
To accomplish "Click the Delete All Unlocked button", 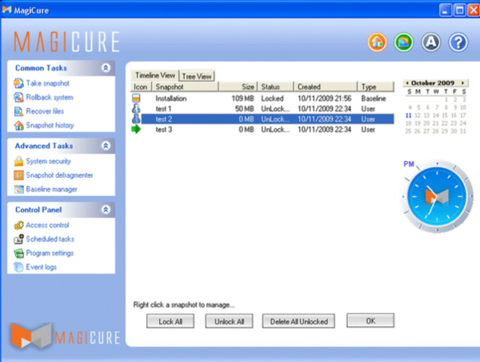I will click(299, 322).
